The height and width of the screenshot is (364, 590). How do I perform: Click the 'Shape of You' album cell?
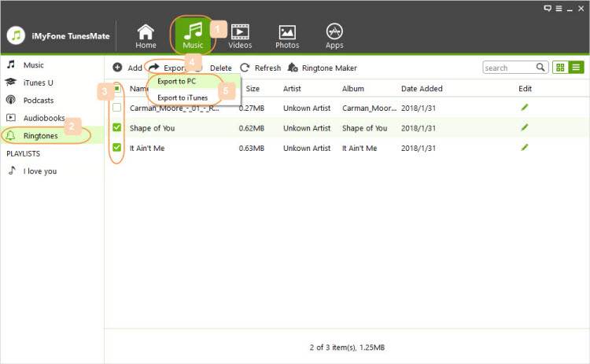[x=364, y=128]
